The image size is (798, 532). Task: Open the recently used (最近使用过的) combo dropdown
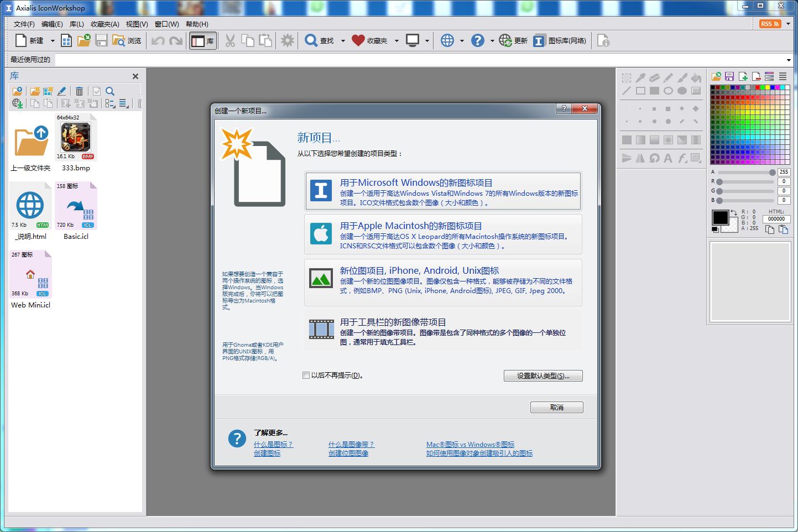789,60
